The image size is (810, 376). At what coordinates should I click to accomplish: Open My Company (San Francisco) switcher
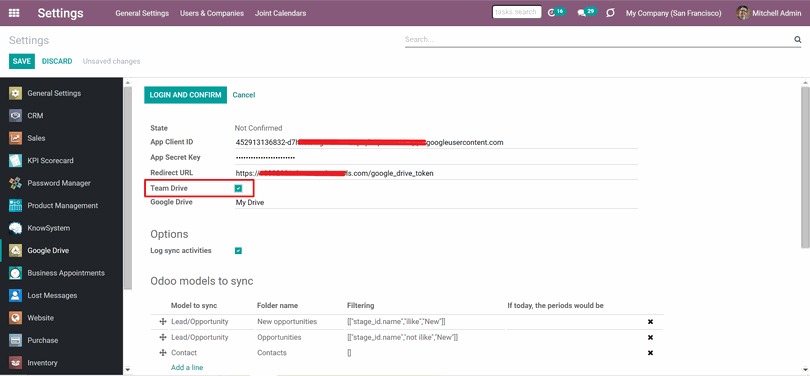tap(674, 13)
